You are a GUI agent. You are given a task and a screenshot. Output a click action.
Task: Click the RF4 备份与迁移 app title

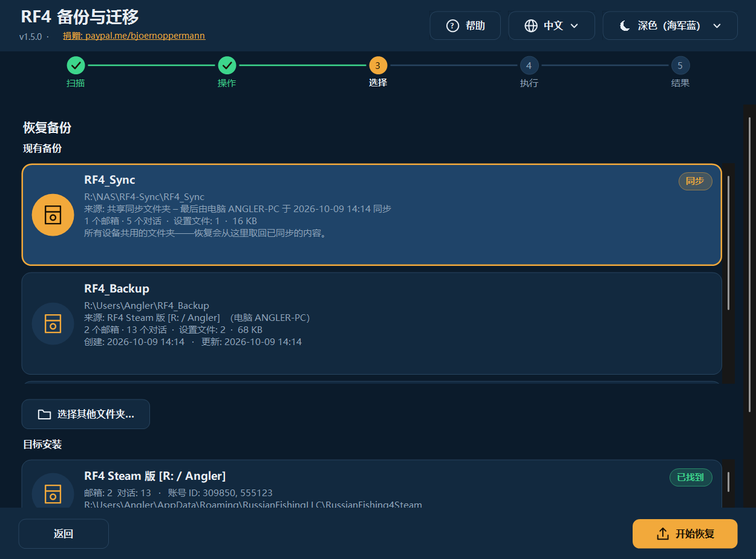pyautogui.click(x=80, y=17)
